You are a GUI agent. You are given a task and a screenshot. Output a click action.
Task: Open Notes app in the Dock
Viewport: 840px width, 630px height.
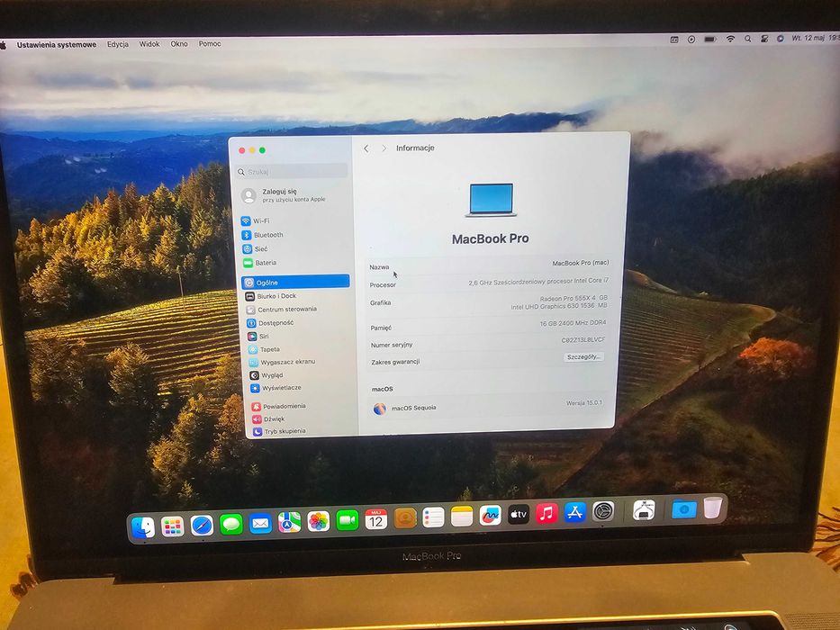(x=462, y=516)
